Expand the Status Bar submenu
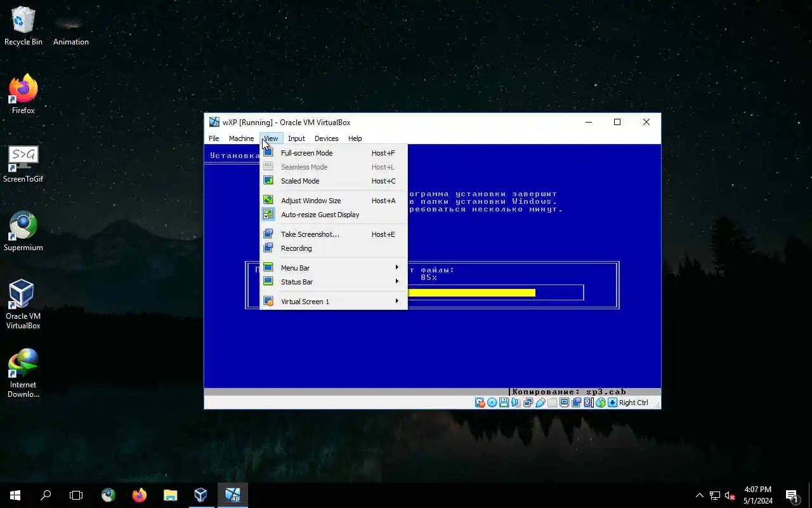812x508 pixels. [x=333, y=282]
